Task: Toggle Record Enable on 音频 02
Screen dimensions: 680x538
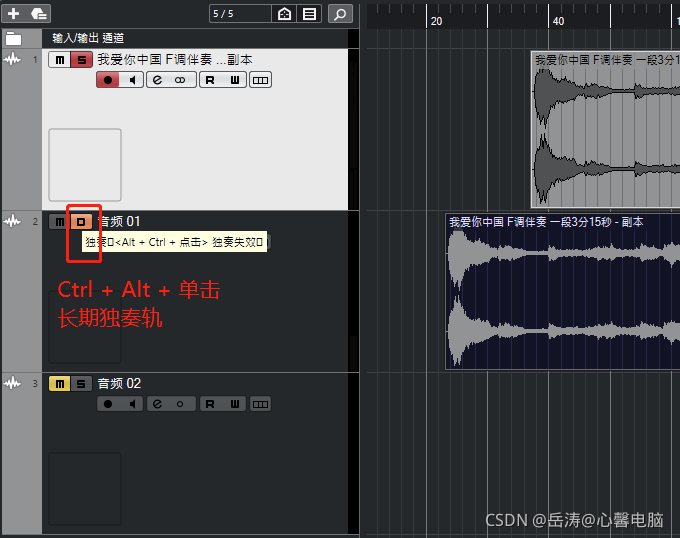Action: (x=108, y=404)
